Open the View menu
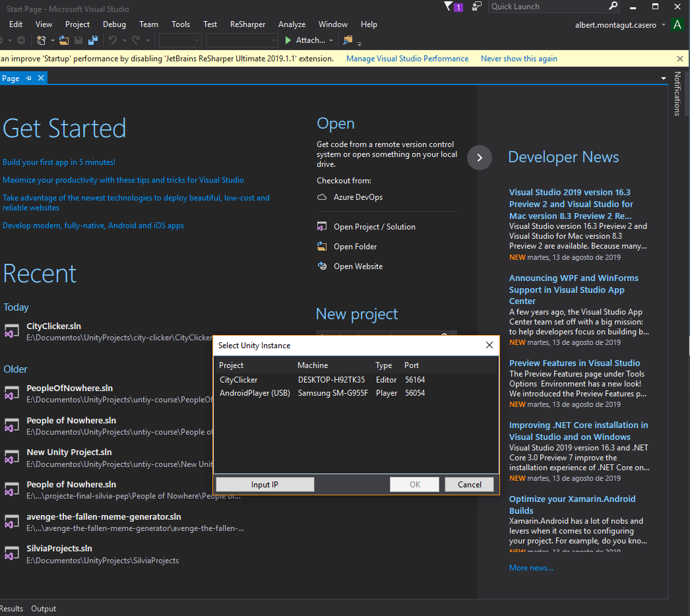This screenshot has width=690, height=616. click(44, 24)
